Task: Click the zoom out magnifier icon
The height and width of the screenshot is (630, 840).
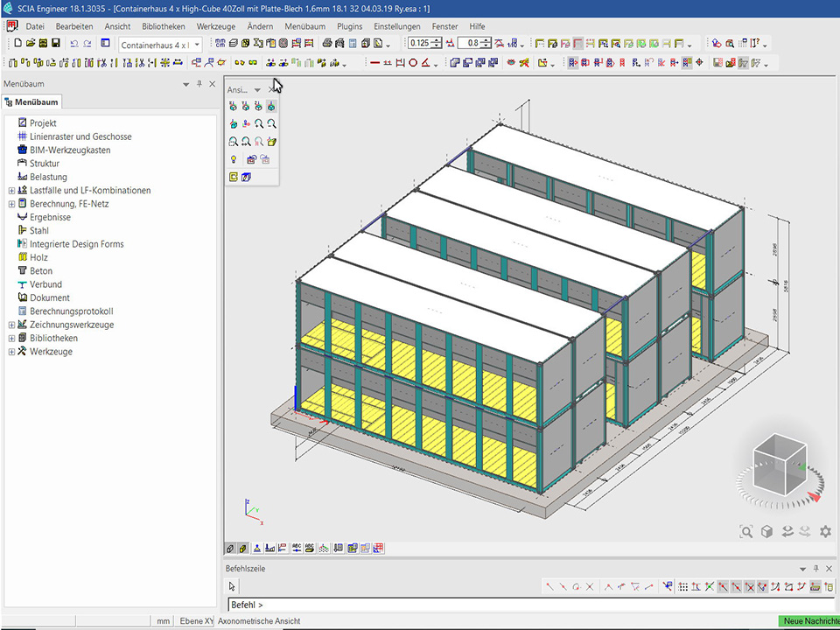Action: point(272,123)
